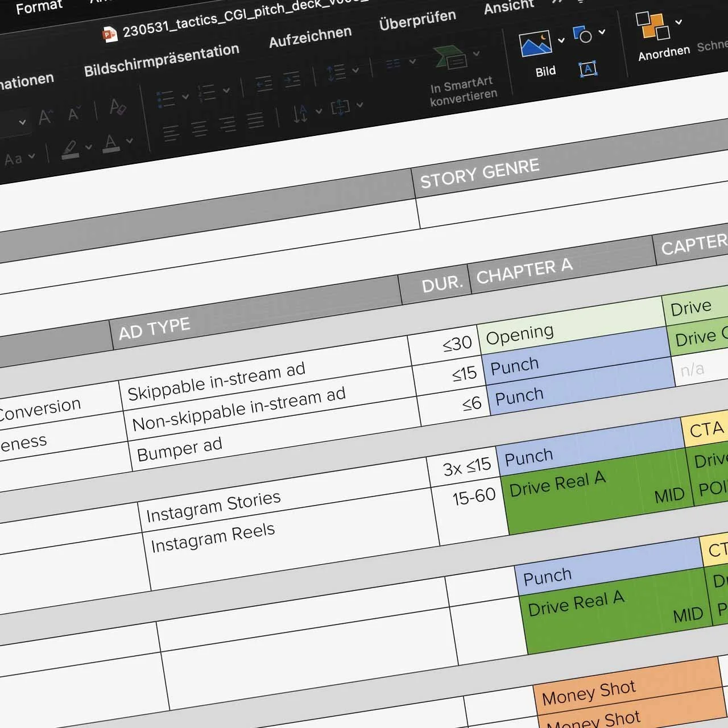This screenshot has width=728, height=728.
Task: Open the text direction dropdown arrow
Action: click(x=318, y=111)
